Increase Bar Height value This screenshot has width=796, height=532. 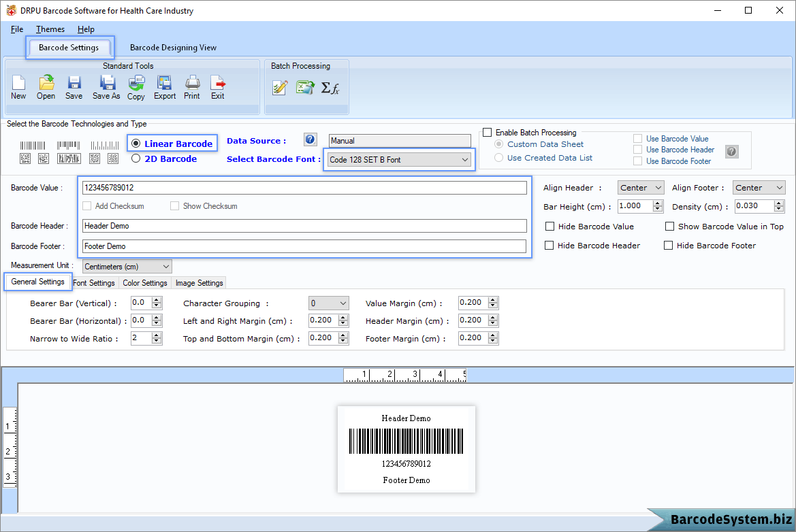pyautogui.click(x=658, y=203)
